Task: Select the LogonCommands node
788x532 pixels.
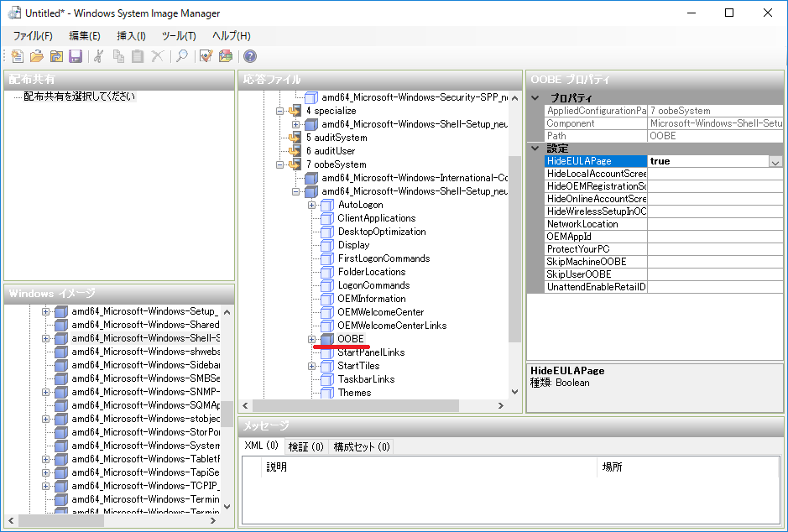Action: [x=373, y=285]
